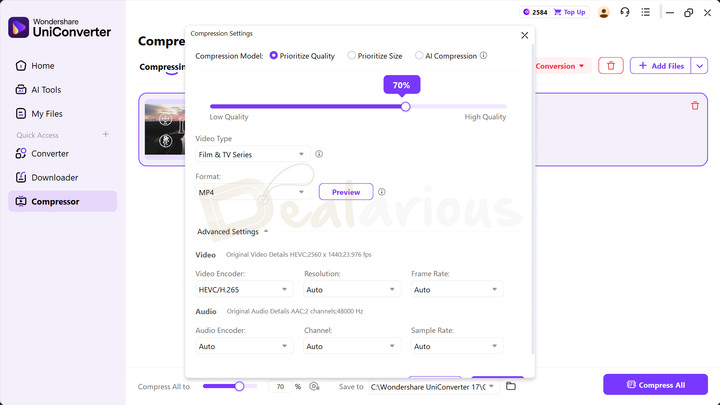Viewport: 720px width, 405px height.
Task: Open the Converter tool
Action: click(42, 153)
